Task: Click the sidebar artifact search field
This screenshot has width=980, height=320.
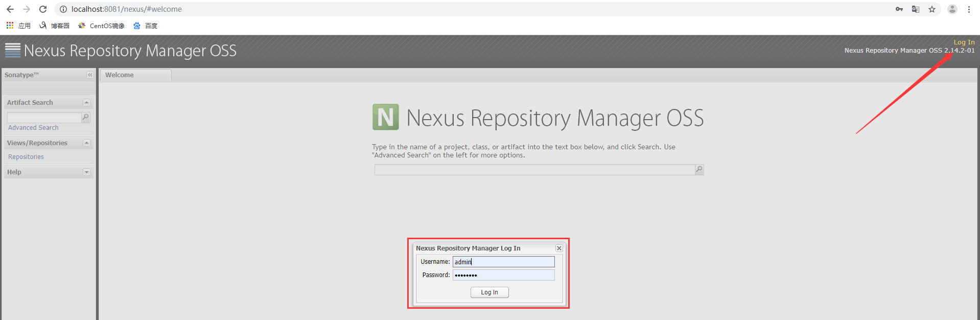Action: point(44,117)
